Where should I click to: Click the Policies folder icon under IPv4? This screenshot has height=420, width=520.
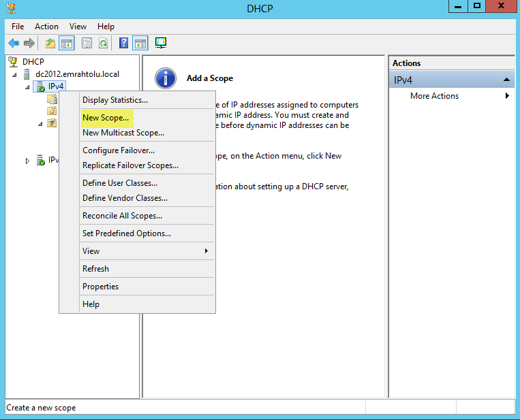(52, 111)
